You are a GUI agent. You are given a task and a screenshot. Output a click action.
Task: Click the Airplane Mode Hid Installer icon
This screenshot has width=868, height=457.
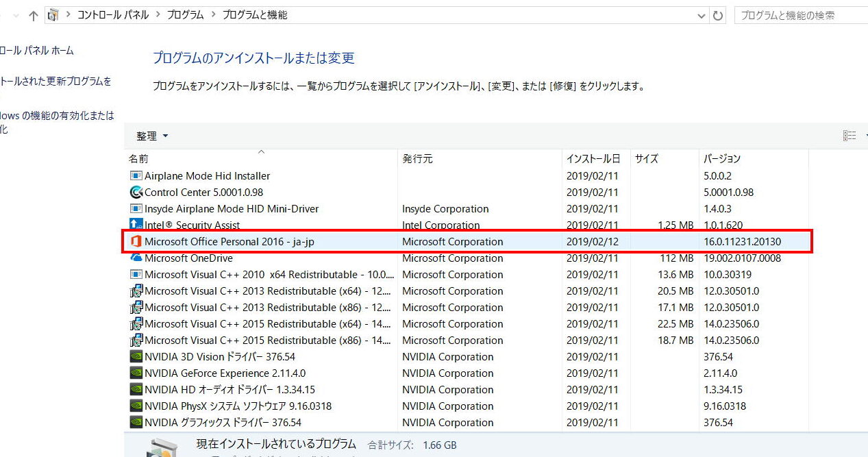(x=136, y=176)
